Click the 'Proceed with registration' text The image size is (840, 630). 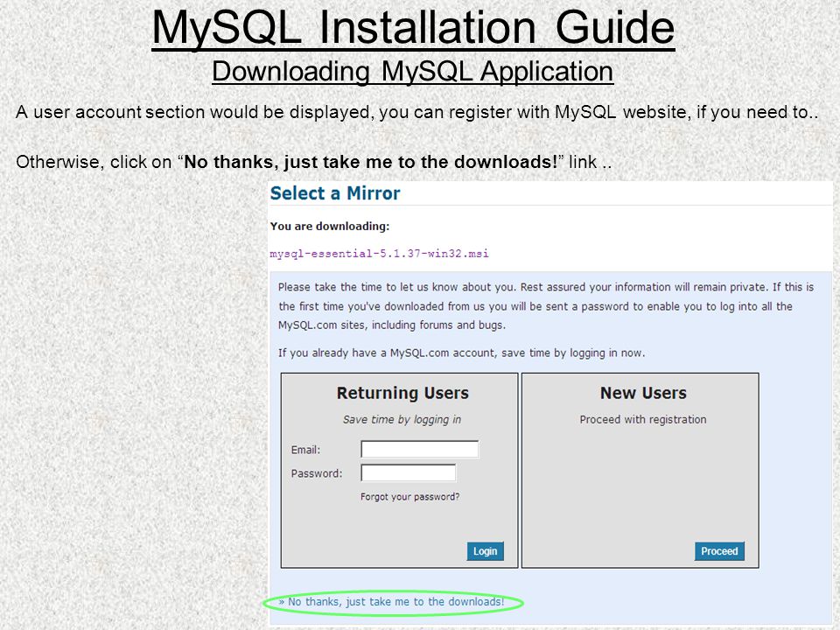(x=643, y=419)
